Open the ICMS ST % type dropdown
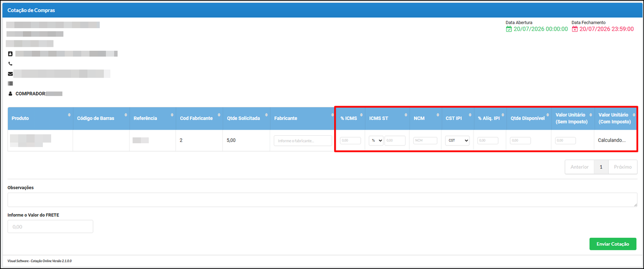644x269 pixels. click(376, 141)
